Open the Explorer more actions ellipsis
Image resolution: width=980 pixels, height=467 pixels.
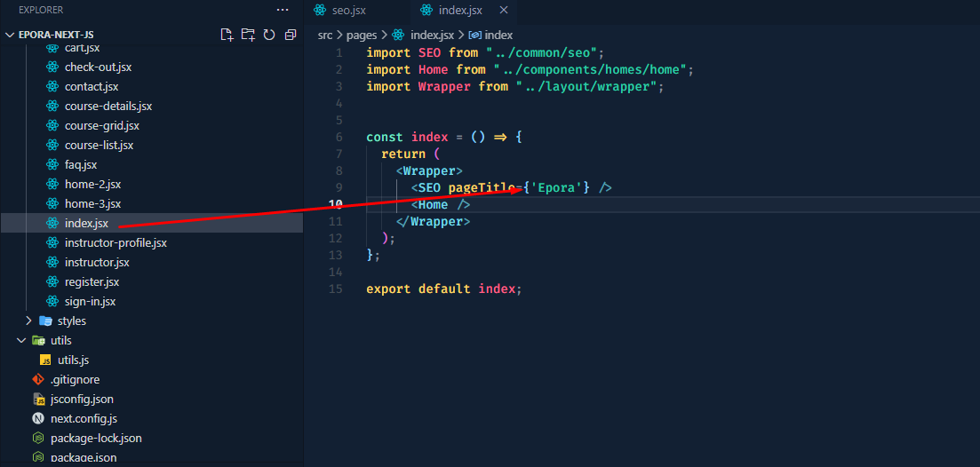pos(283,10)
